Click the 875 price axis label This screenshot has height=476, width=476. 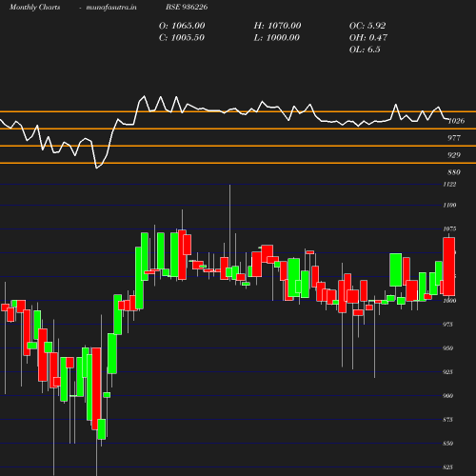click(x=447, y=420)
